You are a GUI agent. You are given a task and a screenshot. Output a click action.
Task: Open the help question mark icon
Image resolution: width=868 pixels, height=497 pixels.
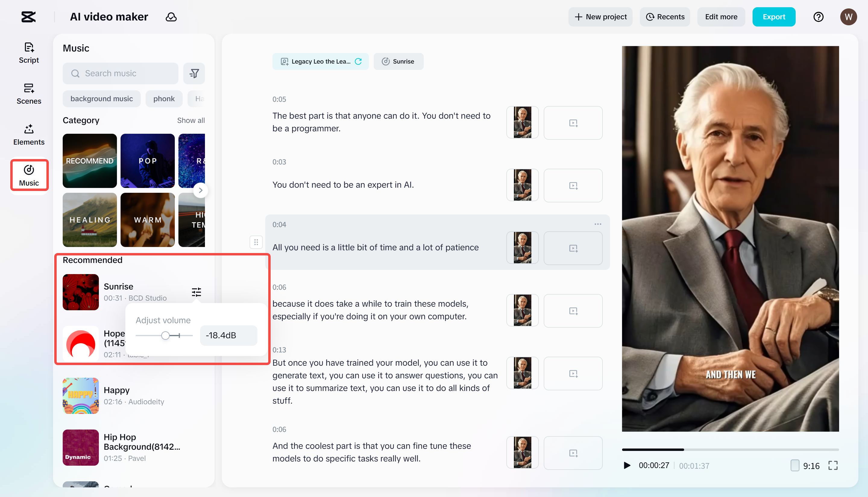pos(818,17)
